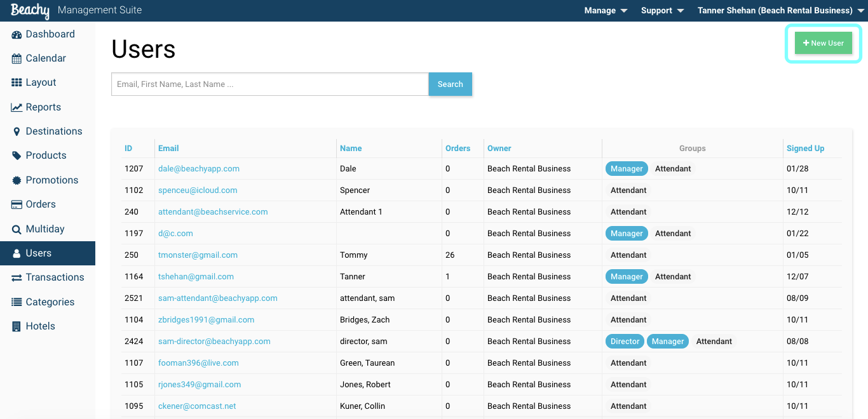Open the Support dropdown menu
The image size is (868, 419).
point(662,11)
